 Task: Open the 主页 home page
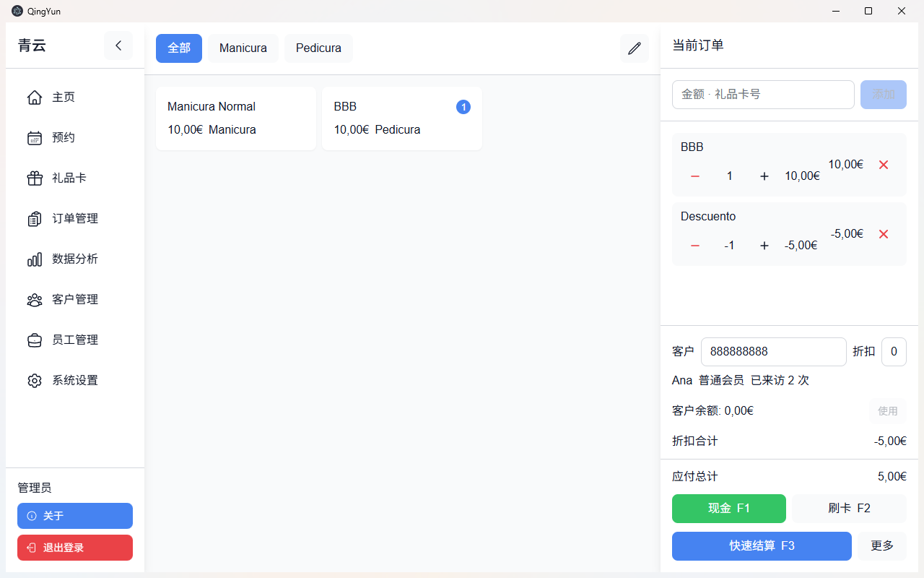point(75,97)
